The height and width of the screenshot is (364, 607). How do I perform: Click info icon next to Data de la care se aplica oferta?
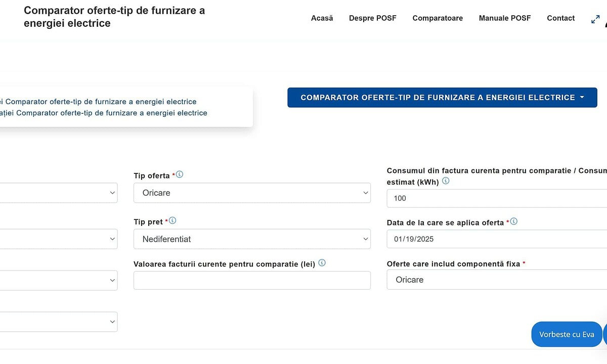point(514,222)
